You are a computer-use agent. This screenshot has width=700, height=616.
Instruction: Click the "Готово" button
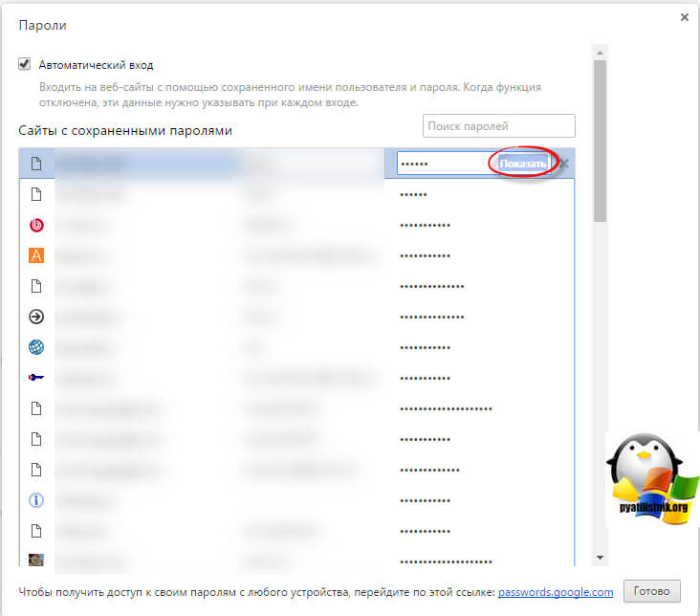[x=651, y=591]
